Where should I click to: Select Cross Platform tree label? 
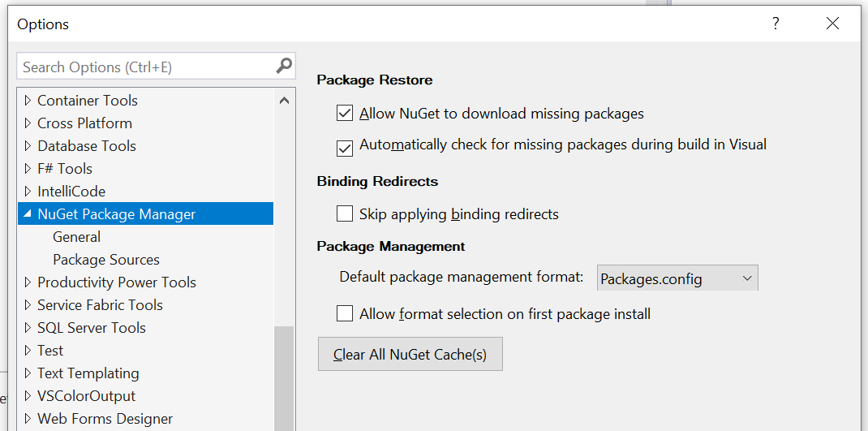[x=84, y=123]
